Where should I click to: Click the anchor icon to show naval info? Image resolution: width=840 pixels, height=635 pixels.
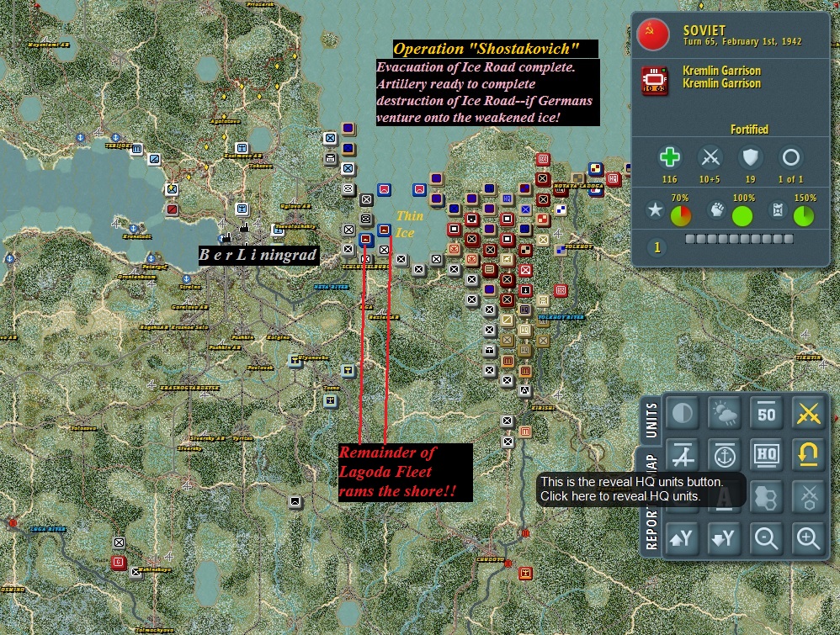724,456
